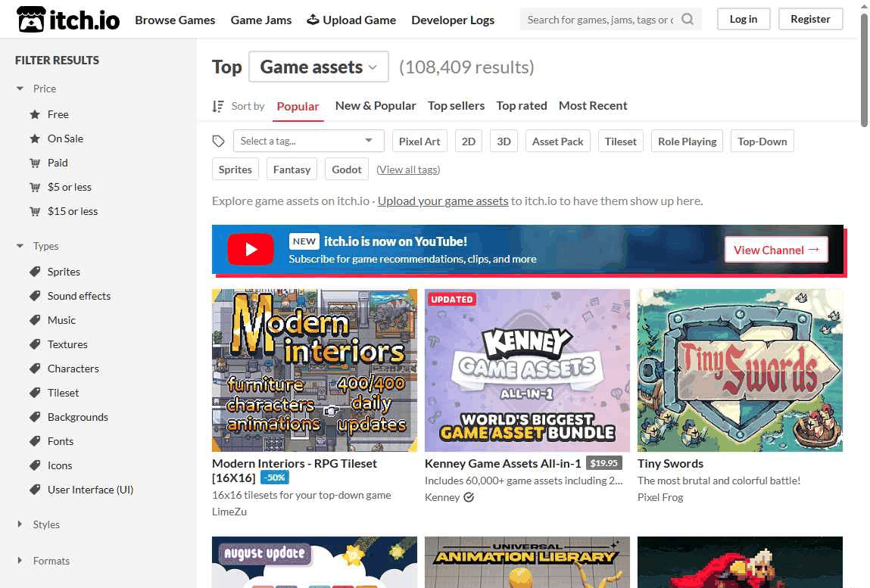The height and width of the screenshot is (588, 870).
Task: Click the sort order icon beside Sort by
Action: coord(218,106)
